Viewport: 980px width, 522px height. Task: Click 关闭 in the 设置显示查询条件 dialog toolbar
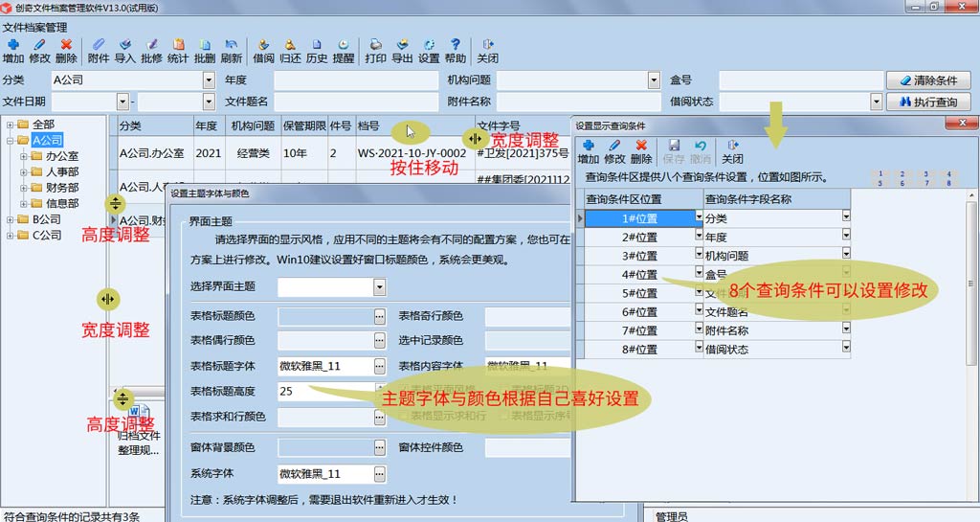click(x=732, y=152)
